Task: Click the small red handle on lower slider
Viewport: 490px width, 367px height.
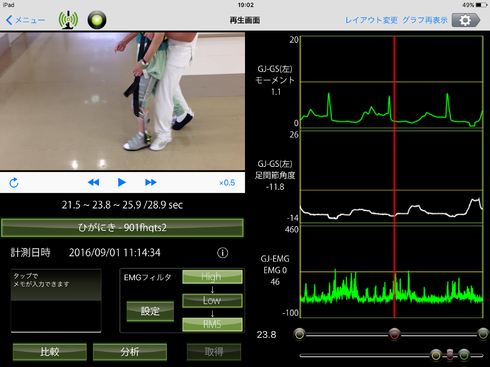Action: [x=450, y=355]
